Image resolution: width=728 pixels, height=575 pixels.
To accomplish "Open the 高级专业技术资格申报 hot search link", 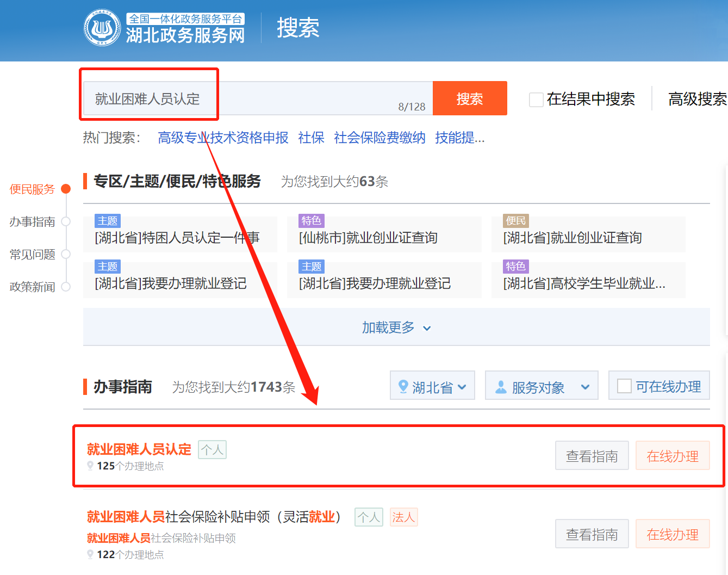I will tap(223, 138).
